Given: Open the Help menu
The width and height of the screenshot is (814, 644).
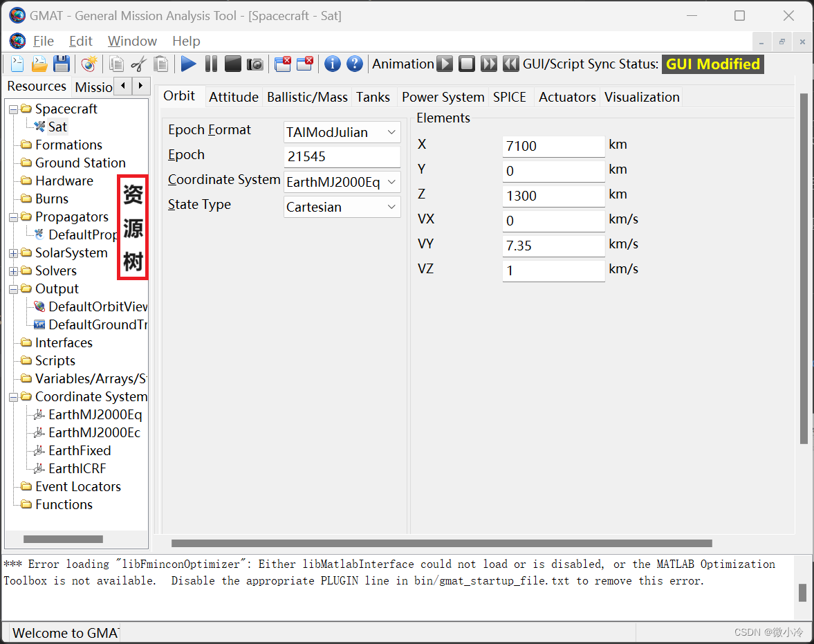Looking at the screenshot, I should 186,41.
